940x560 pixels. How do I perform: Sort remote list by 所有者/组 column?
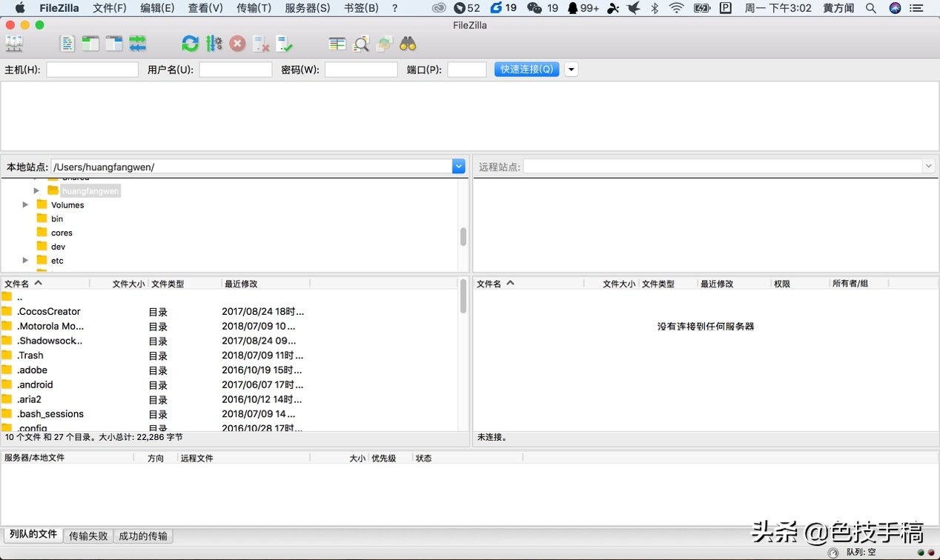click(858, 284)
